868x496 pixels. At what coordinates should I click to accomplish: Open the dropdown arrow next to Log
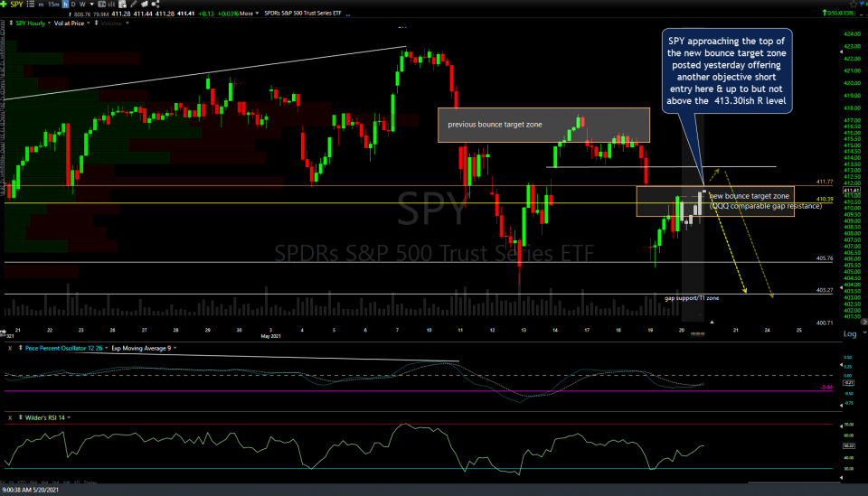click(x=863, y=334)
